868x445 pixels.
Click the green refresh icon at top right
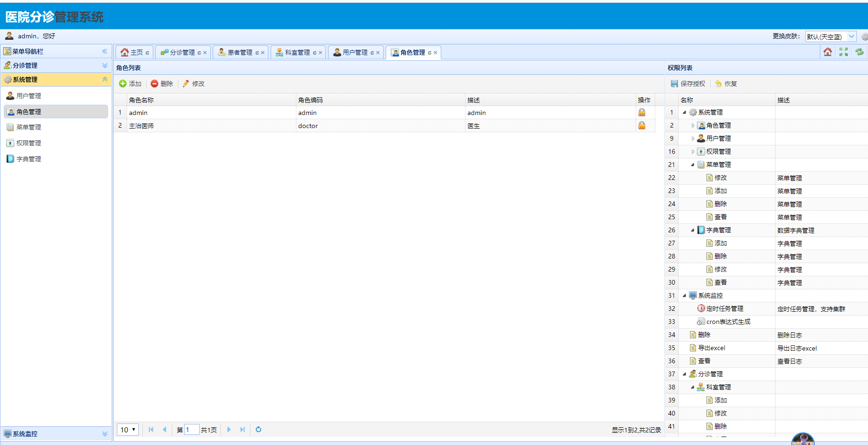(859, 52)
